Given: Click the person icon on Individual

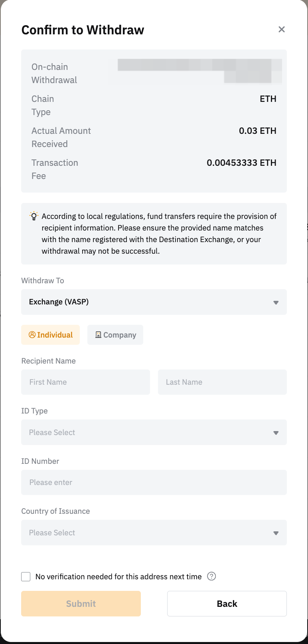Looking at the screenshot, I should tap(32, 335).
